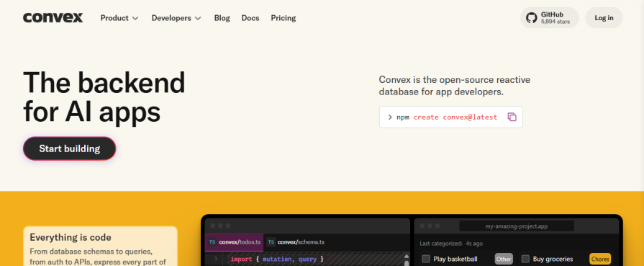Select the npm create convex@latest command text
This screenshot has width=644, height=266.
(x=447, y=117)
